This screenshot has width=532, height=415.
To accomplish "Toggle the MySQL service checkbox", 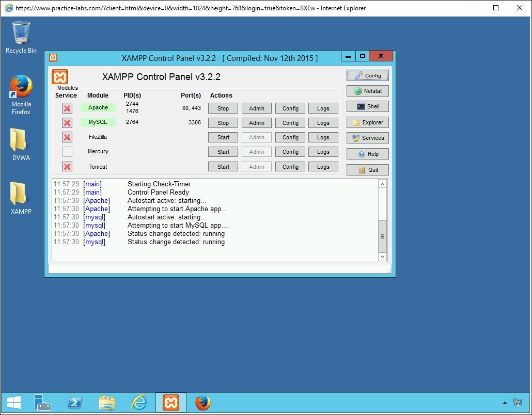I will (x=67, y=123).
